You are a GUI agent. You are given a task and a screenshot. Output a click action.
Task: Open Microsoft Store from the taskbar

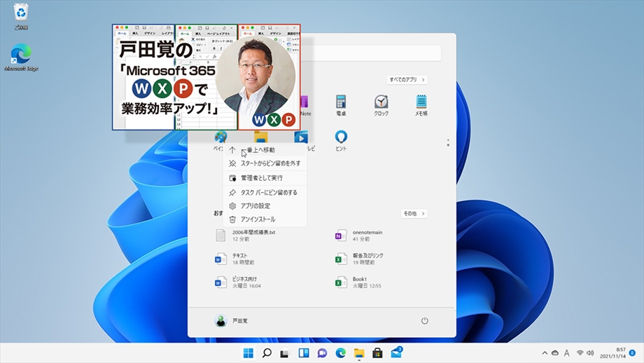[377, 352]
